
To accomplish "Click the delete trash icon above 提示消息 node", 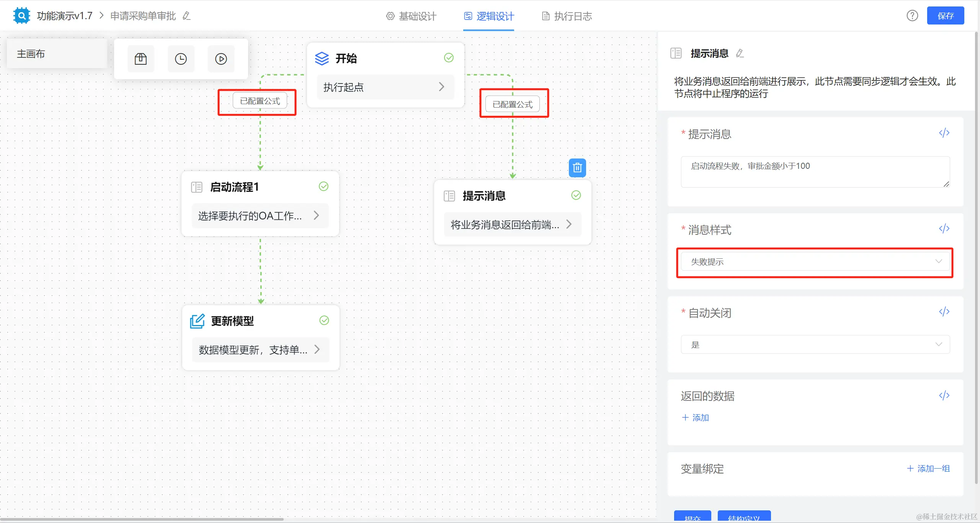I will tap(577, 168).
